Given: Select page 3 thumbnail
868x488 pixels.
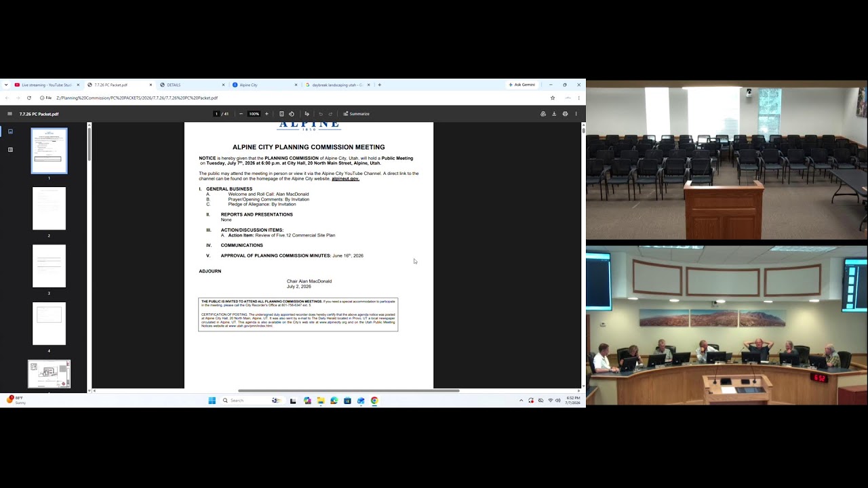Looking at the screenshot, I should (49, 266).
